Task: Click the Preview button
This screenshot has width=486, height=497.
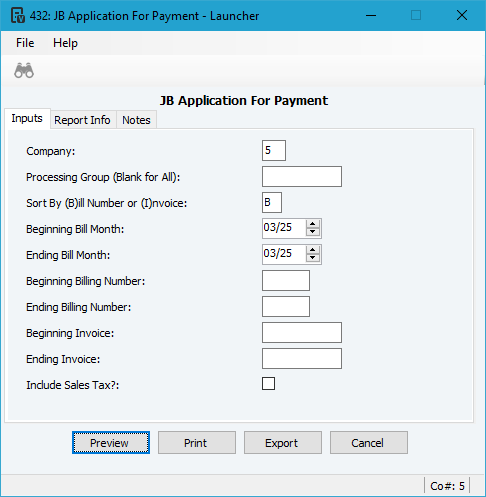Action: (x=111, y=443)
